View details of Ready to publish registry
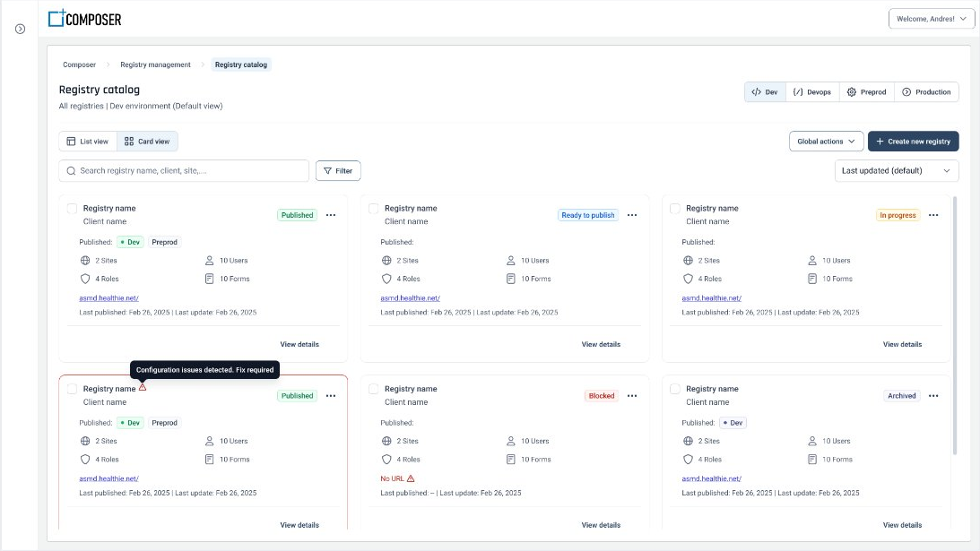Screen dimensions: 980x551 (601, 344)
